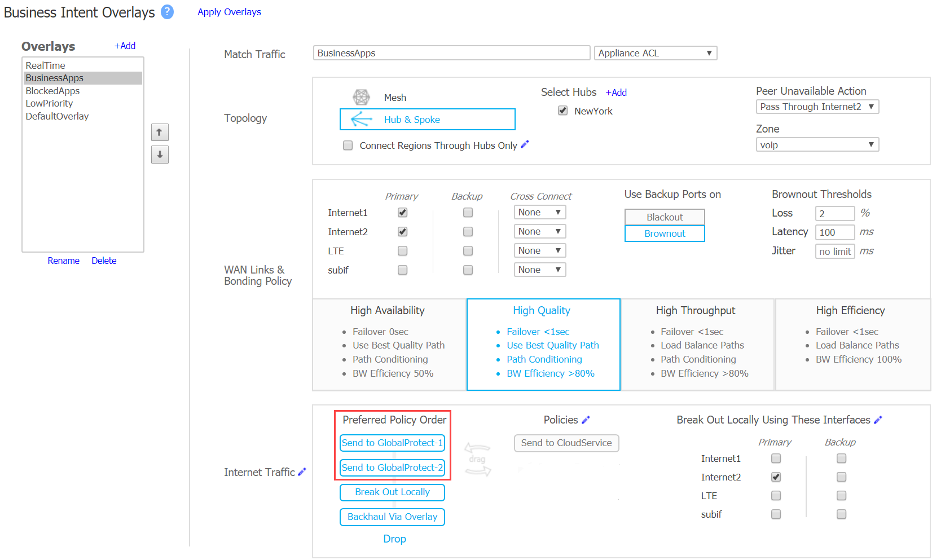Click the move overlay up arrow
Image resolution: width=932 pixels, height=560 pixels.
coord(160,133)
